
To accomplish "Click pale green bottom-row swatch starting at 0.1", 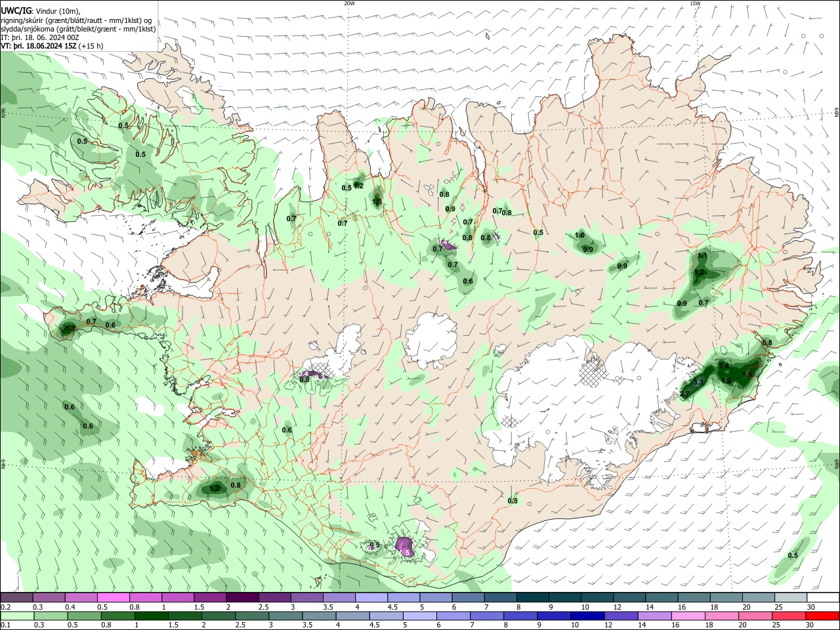I will click(x=16, y=616).
